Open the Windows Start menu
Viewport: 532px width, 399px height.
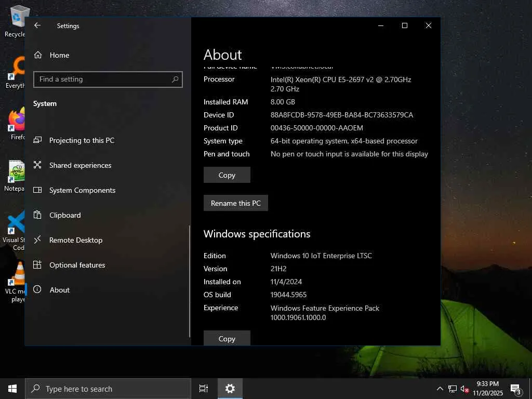(12, 389)
